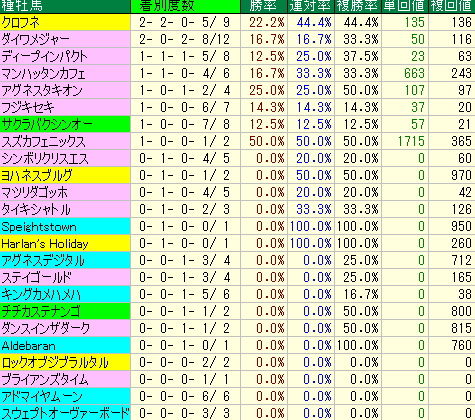Viewport: 475px width, 420px height.
Task: Select the チチカステナンゴ sire name
Action: (41, 311)
